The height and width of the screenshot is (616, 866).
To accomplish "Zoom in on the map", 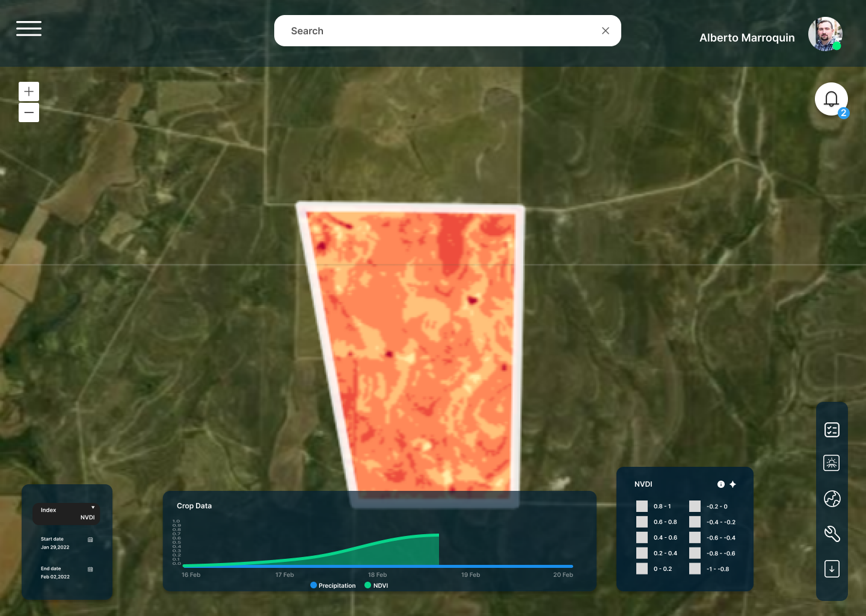I will point(29,91).
